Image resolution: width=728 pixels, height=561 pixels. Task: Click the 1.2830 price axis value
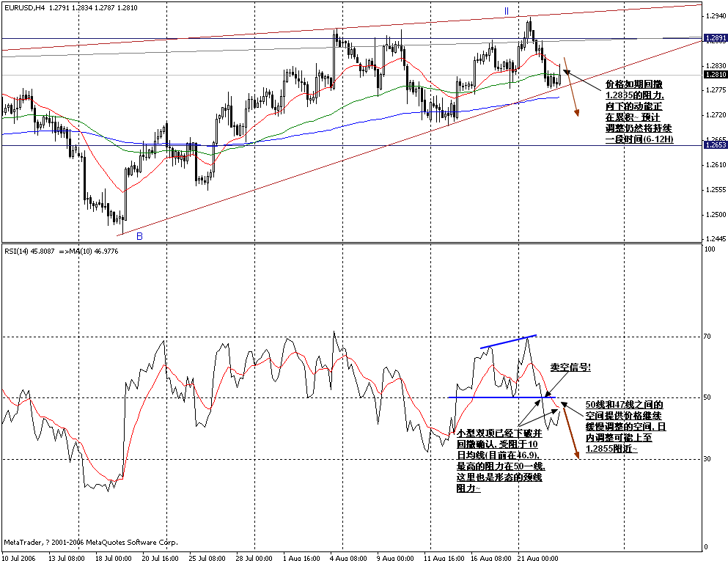coord(716,66)
